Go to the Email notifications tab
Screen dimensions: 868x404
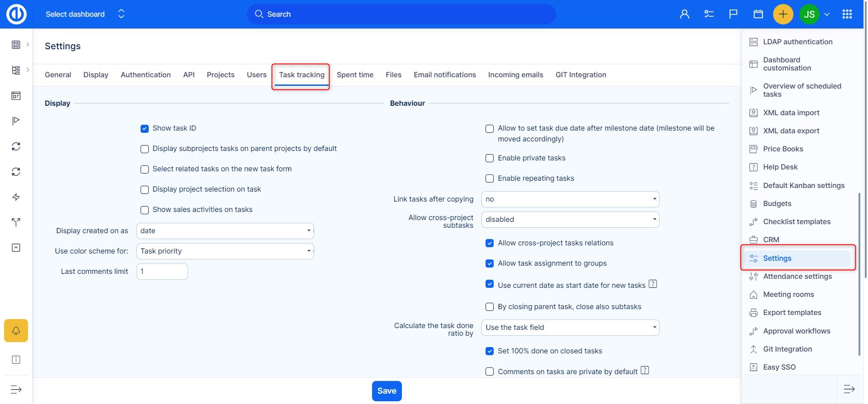(444, 75)
